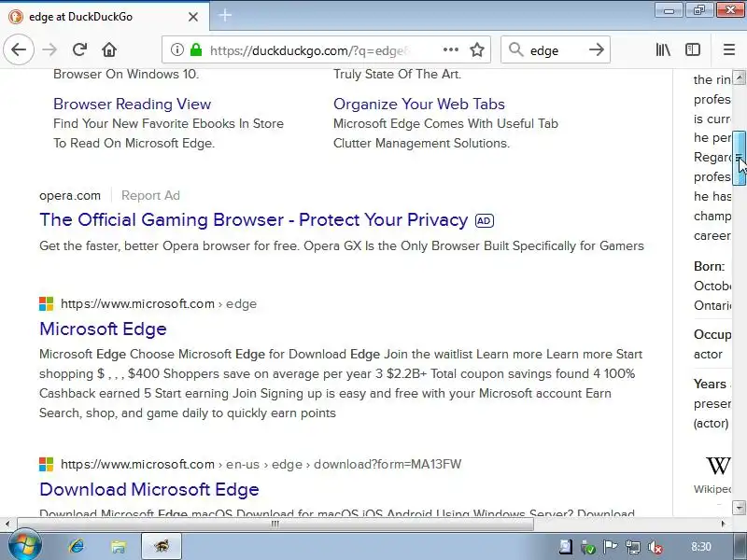
Task: Click the taskbar clock showing 8:30
Action: 701,547
